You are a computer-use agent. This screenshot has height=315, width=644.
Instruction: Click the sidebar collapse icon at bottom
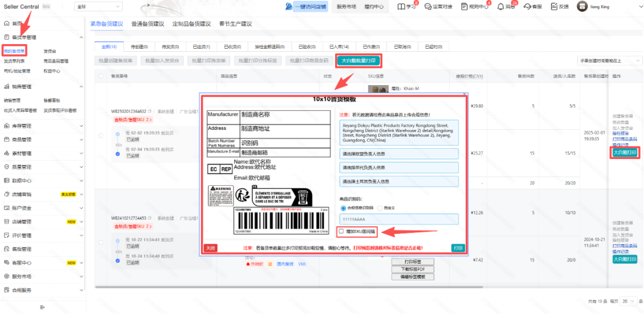click(x=42, y=307)
